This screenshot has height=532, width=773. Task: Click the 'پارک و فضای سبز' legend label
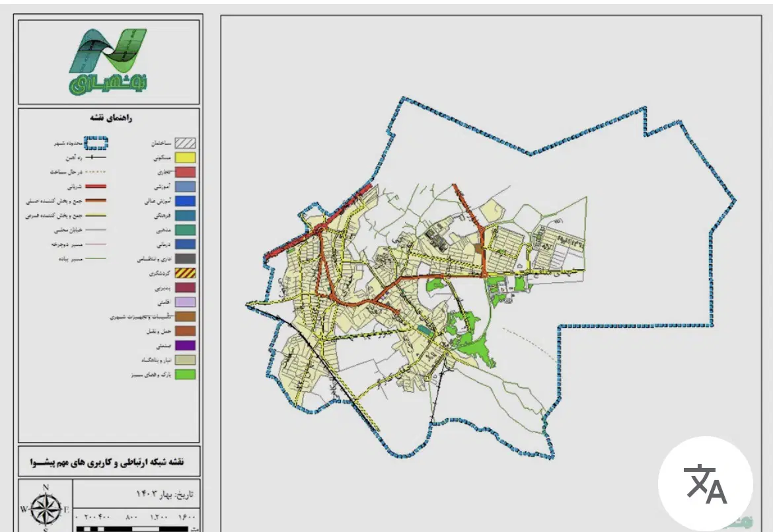[x=151, y=375]
